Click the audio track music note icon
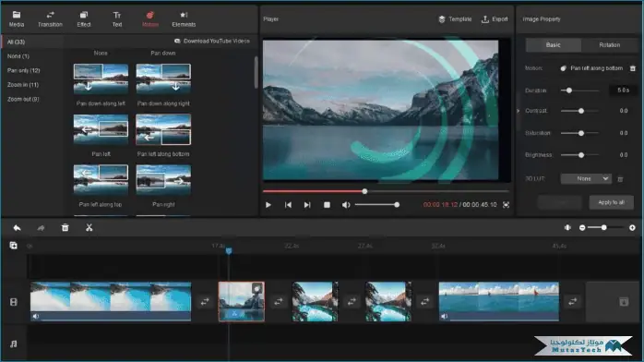 tap(14, 344)
